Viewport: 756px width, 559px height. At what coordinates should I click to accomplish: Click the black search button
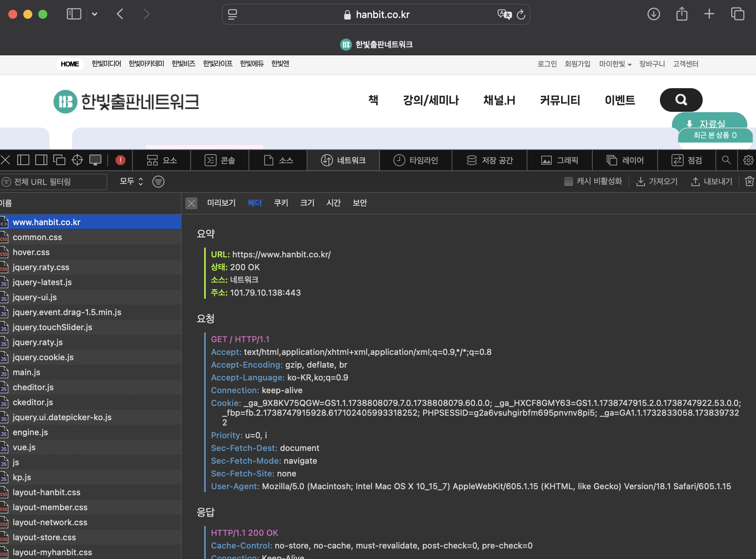coord(681,100)
